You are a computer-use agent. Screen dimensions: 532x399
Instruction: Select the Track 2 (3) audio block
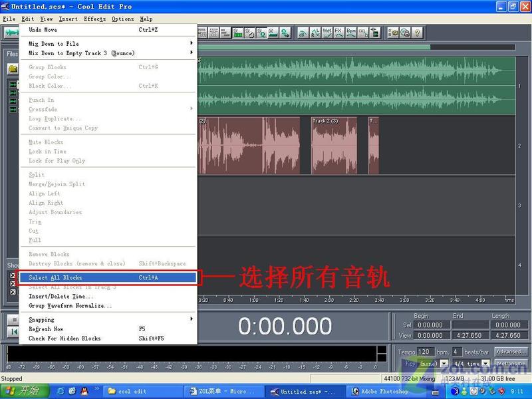pyautogui.click(x=334, y=146)
